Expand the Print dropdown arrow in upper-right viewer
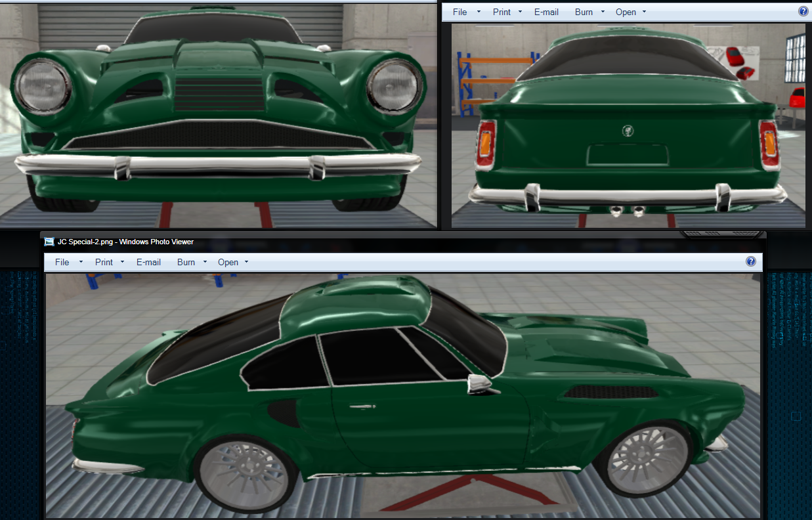The width and height of the screenshot is (812, 520). (520, 12)
